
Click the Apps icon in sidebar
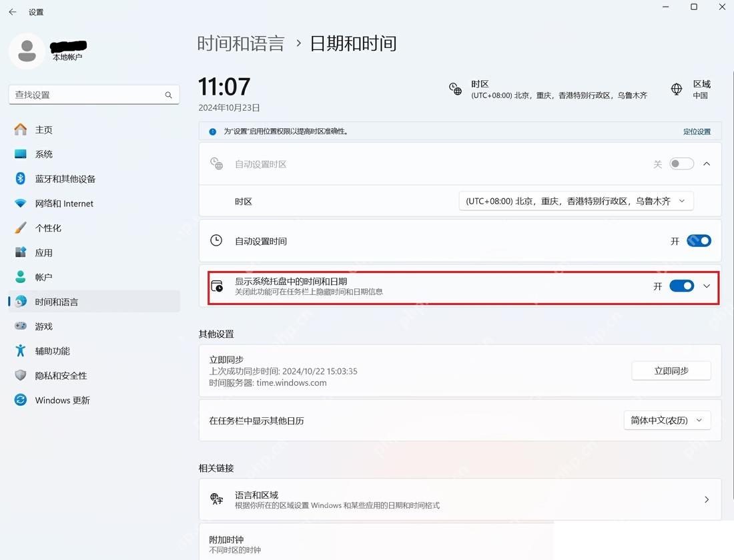coord(20,252)
